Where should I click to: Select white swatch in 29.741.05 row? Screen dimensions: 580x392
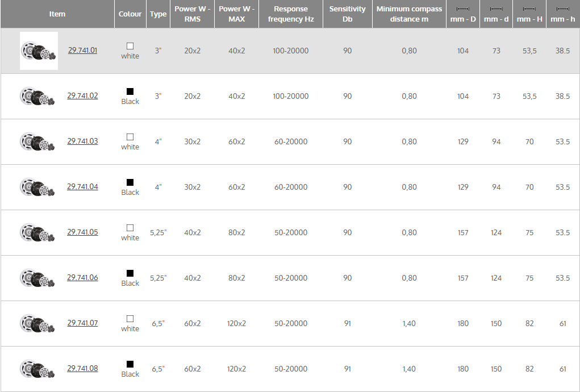(130, 228)
